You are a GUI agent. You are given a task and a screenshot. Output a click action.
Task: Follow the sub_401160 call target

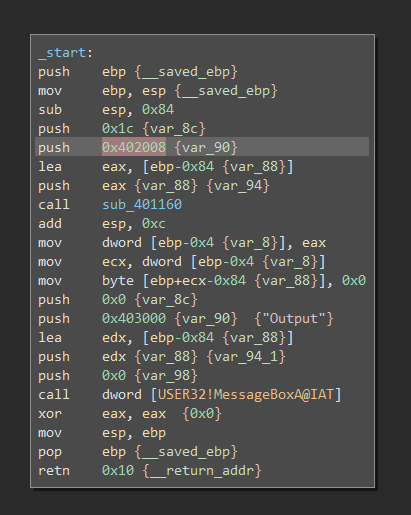142,204
